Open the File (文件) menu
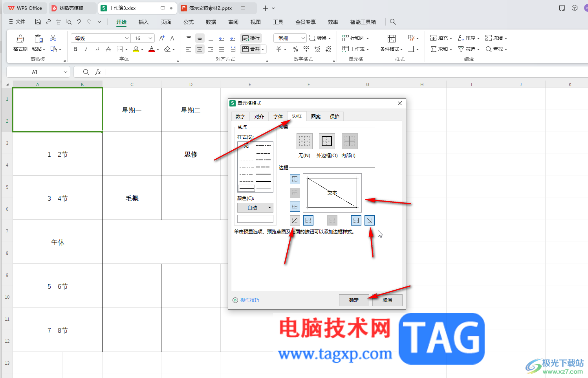 pyautogui.click(x=17, y=22)
